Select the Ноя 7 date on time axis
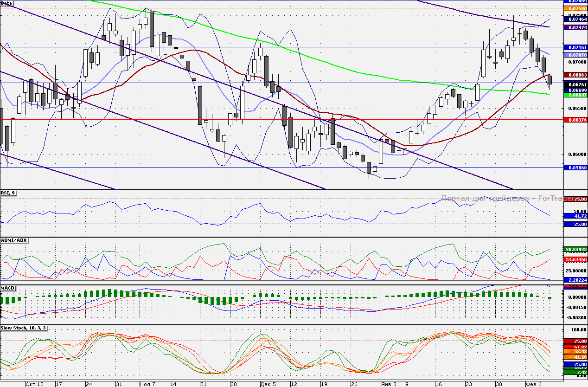 (147, 384)
